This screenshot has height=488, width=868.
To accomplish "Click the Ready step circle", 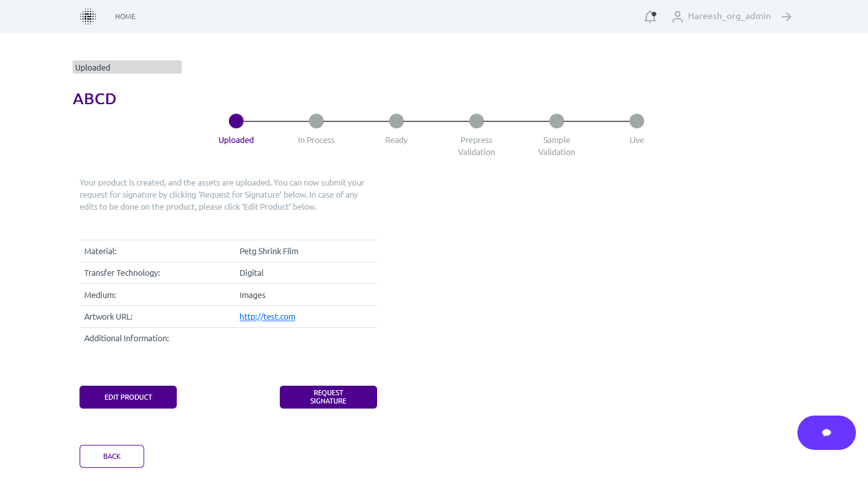I will [396, 121].
